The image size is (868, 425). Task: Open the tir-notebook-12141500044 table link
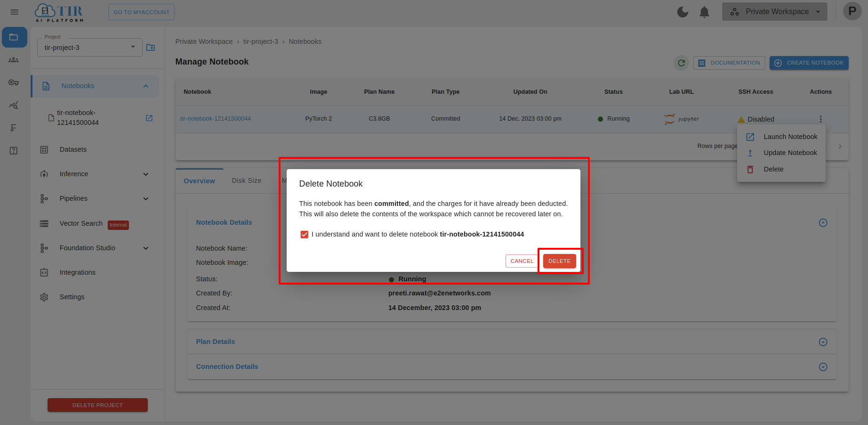[216, 119]
